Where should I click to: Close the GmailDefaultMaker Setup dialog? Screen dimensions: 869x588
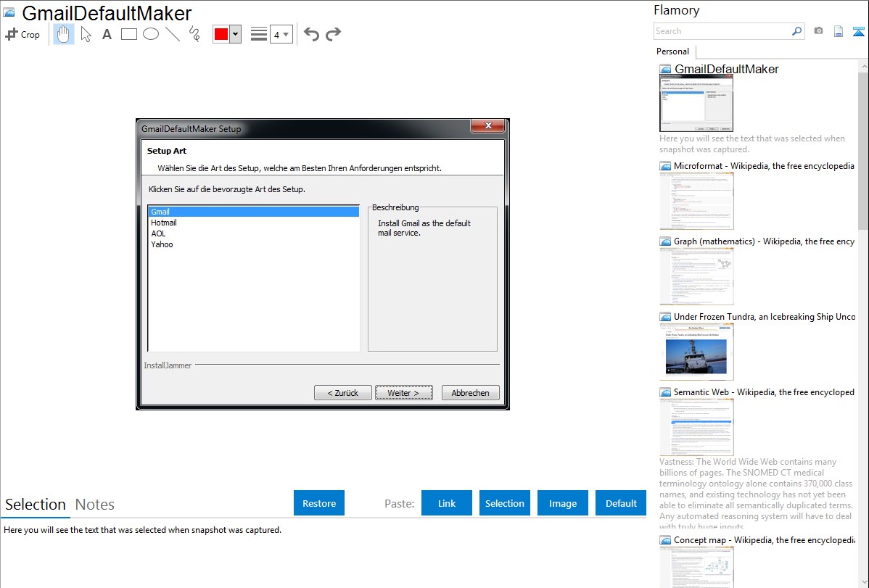point(488,126)
